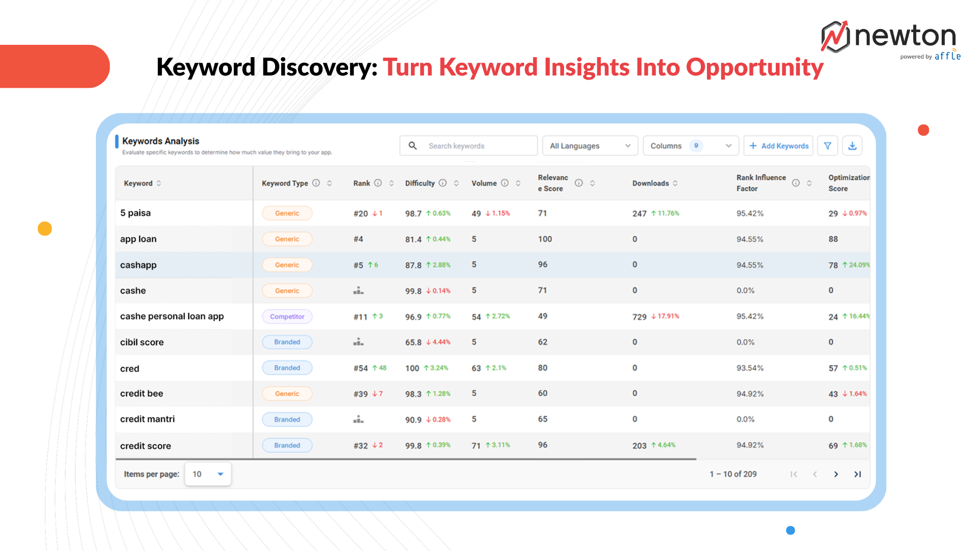This screenshot has height=551, width=980.
Task: Click Relevance Score info icon
Action: pos(579,183)
